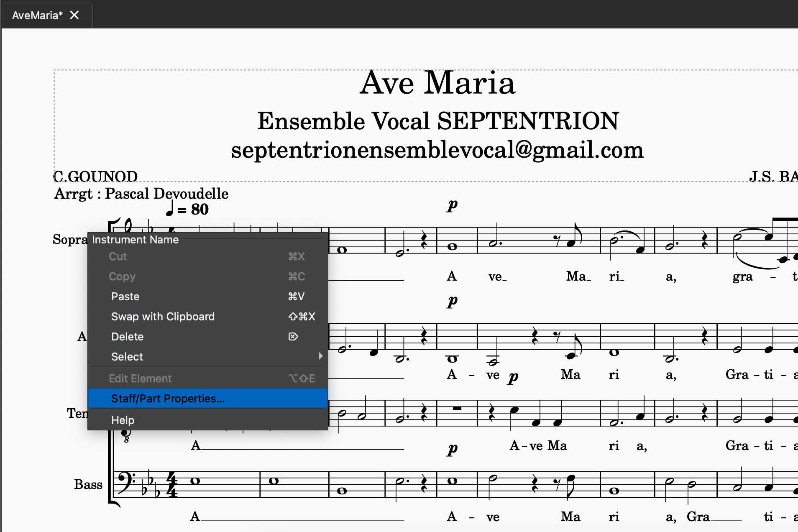Click the lyric 'A-ve Ma' under Tenor staff

coord(538,445)
